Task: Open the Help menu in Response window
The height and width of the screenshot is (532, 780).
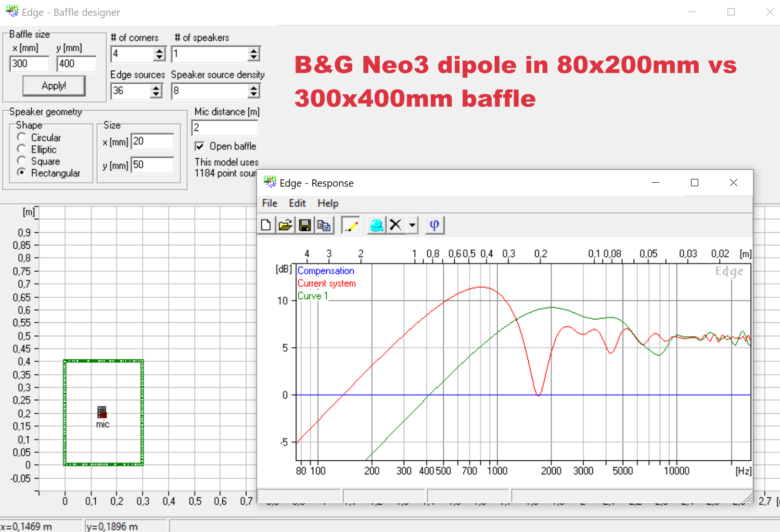Action: tap(328, 203)
